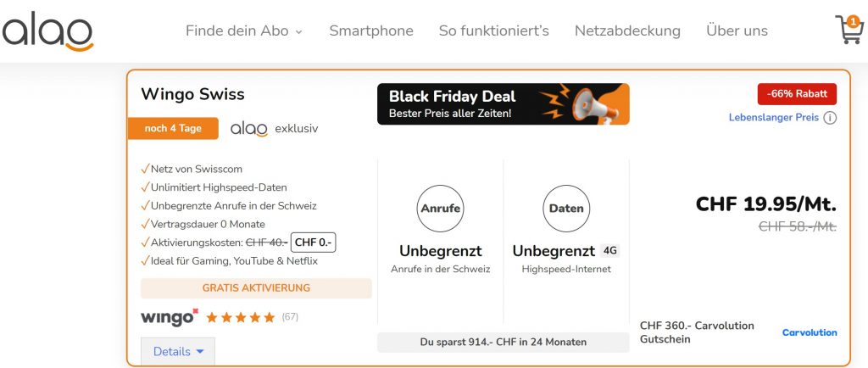The height and width of the screenshot is (368, 868).
Task: Click the Daten circle icon
Action: [x=566, y=208]
